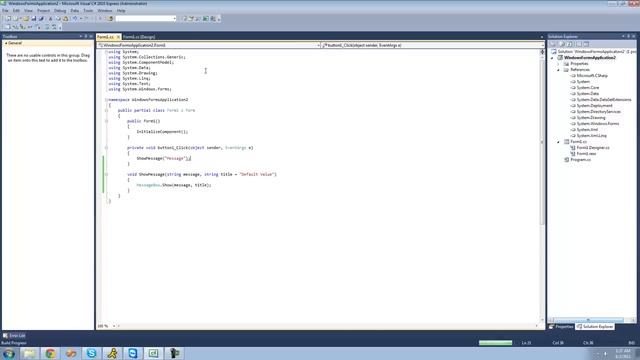Open the File menu
This screenshot has width=640, height=360.
(5, 11)
